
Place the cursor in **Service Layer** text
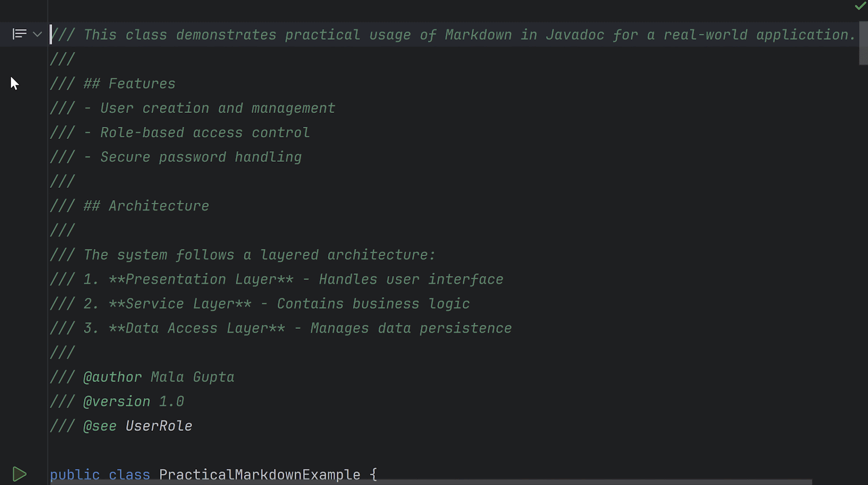click(180, 304)
